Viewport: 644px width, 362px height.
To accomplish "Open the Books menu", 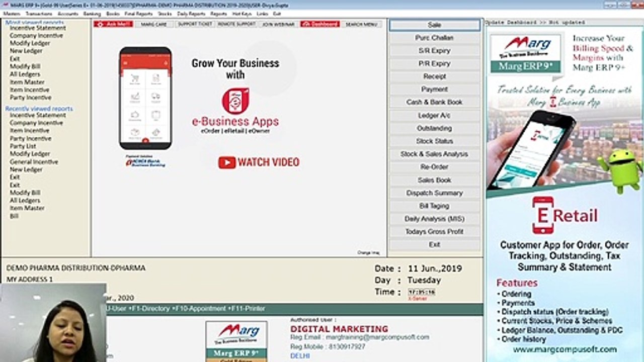I will (113, 14).
